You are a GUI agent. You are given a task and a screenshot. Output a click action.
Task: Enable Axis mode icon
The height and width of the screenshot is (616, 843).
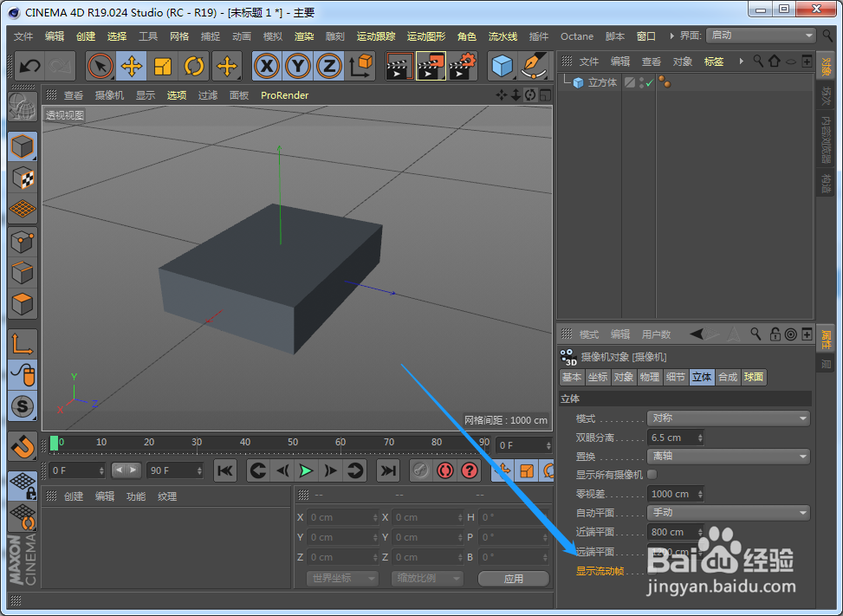[x=23, y=344]
